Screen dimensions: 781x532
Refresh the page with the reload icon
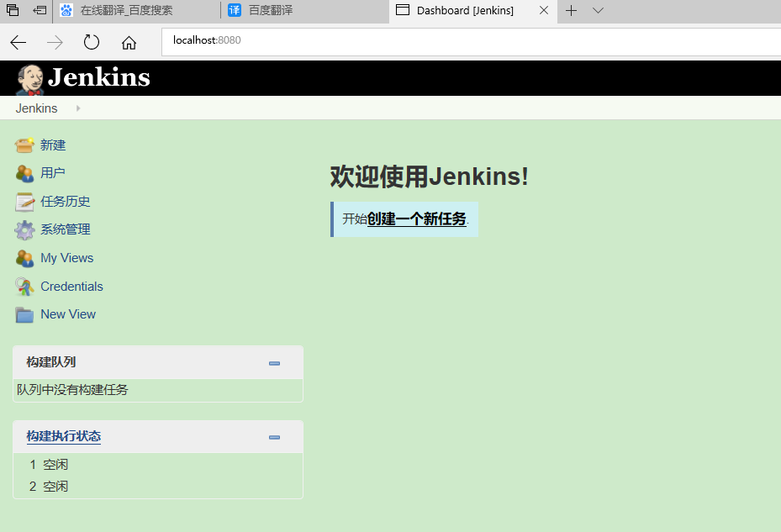pos(92,42)
